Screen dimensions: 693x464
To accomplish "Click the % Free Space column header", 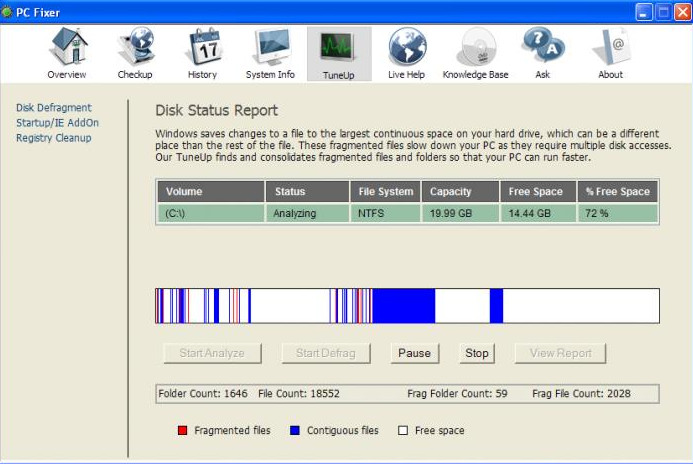I will [x=617, y=191].
